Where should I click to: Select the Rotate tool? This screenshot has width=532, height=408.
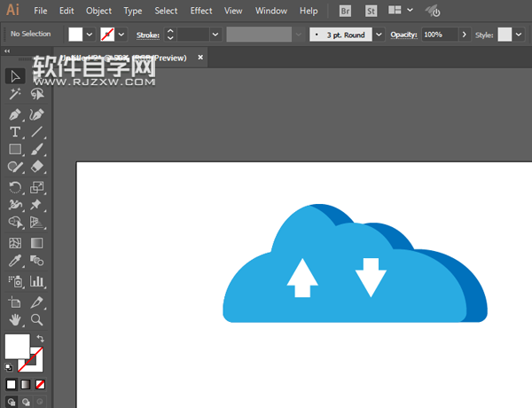(x=15, y=187)
